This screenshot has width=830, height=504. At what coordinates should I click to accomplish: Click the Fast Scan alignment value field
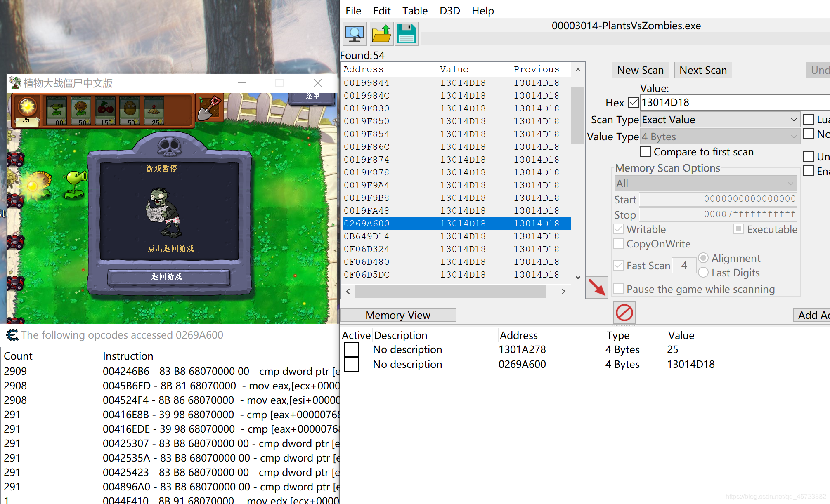click(x=684, y=265)
